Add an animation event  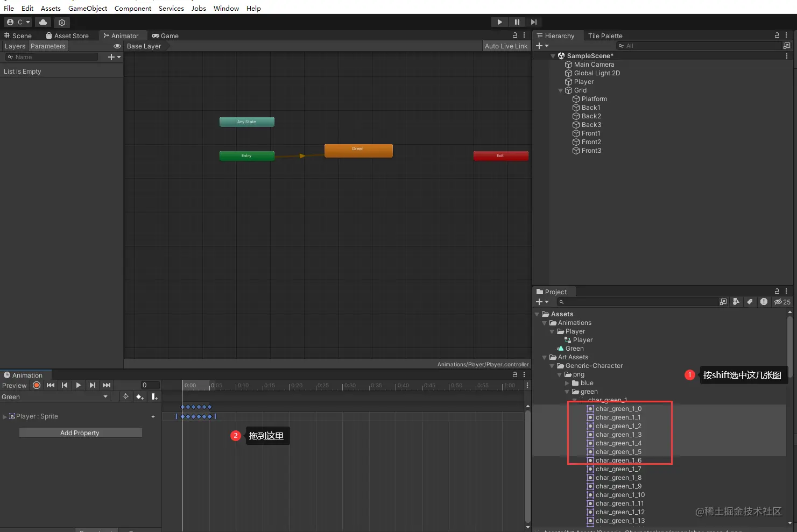point(154,396)
